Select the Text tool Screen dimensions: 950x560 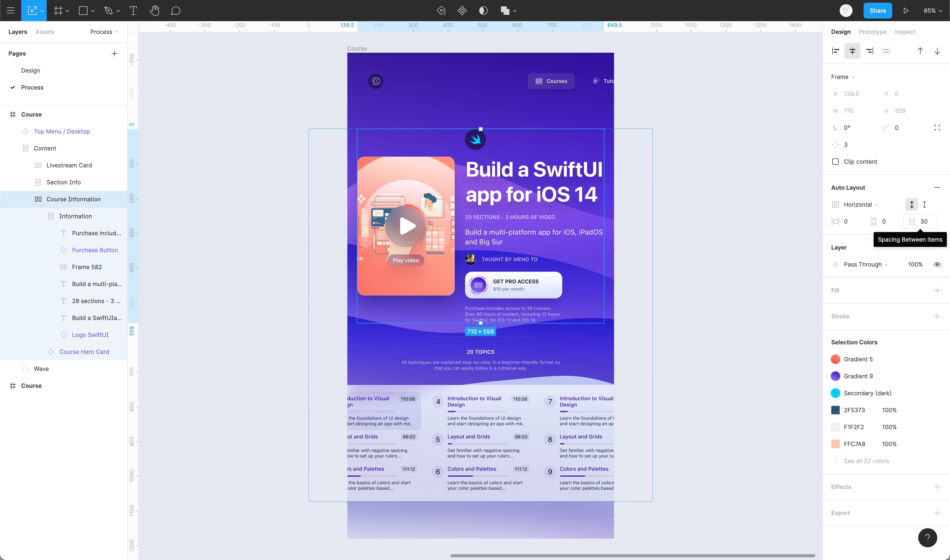pos(133,11)
